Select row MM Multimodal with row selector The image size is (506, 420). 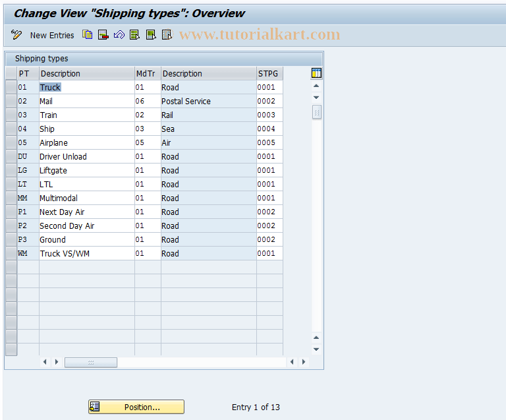(x=11, y=198)
